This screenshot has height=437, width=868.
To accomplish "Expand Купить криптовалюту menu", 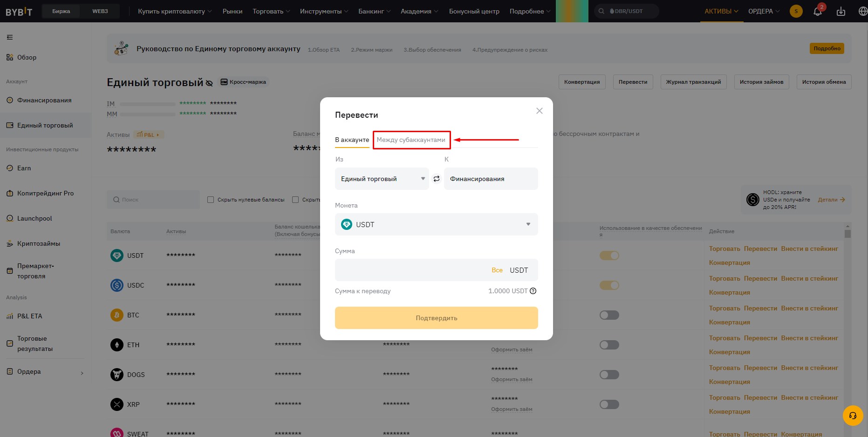I will pos(175,11).
